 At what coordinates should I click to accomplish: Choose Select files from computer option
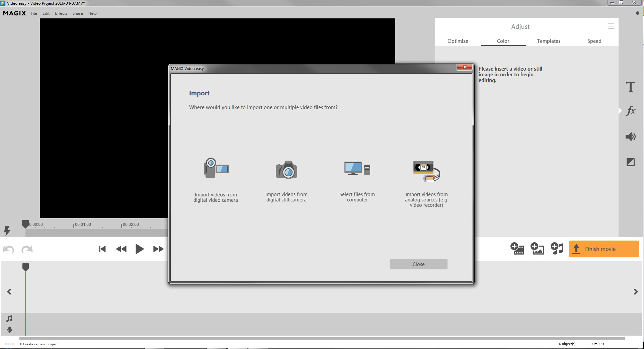pyautogui.click(x=357, y=181)
